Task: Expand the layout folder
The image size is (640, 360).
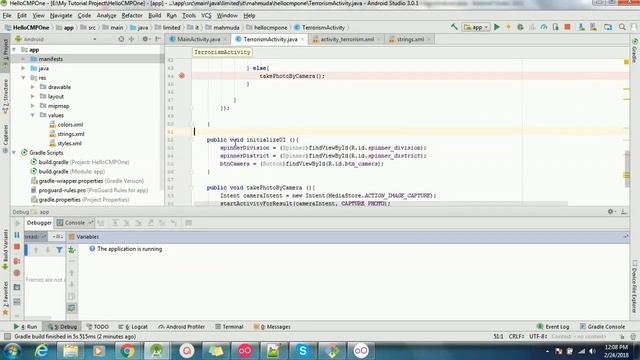Action: (x=33, y=96)
